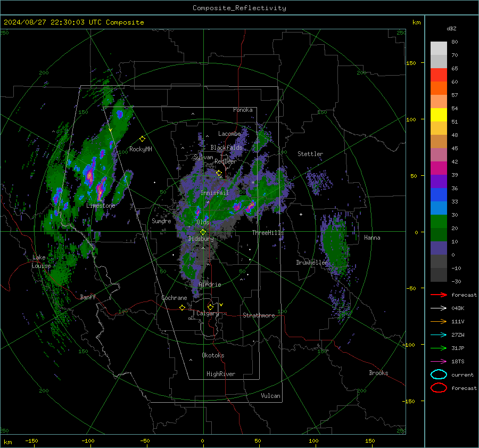
Task: Click the Airdrie city label
Action: click(210, 284)
